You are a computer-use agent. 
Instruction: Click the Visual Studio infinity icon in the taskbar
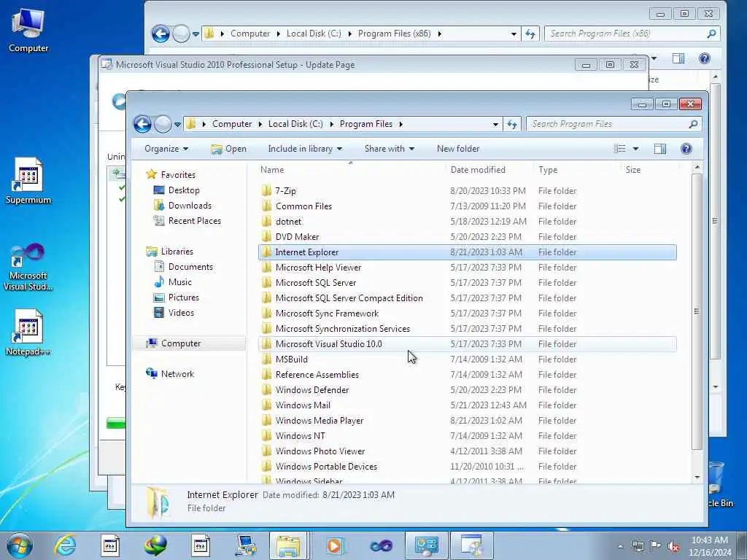(x=381, y=545)
